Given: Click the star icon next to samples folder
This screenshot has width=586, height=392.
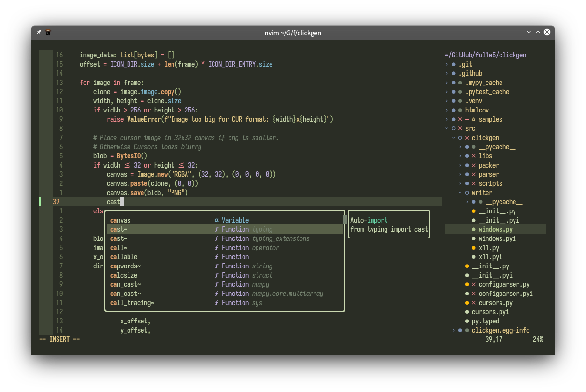Looking at the screenshot, I should click(x=473, y=119).
